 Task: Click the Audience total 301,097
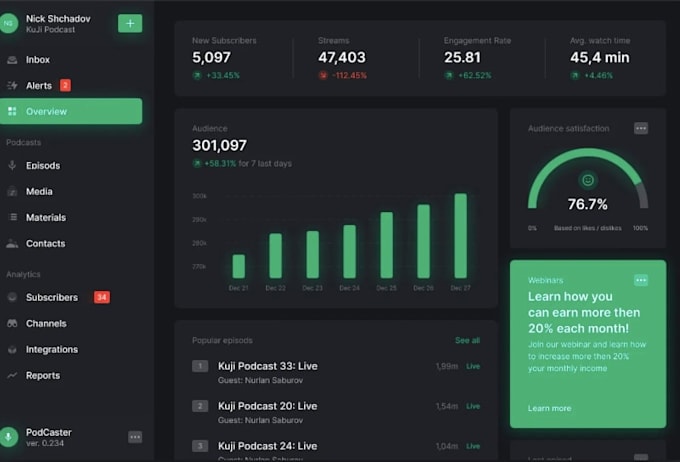click(x=219, y=145)
